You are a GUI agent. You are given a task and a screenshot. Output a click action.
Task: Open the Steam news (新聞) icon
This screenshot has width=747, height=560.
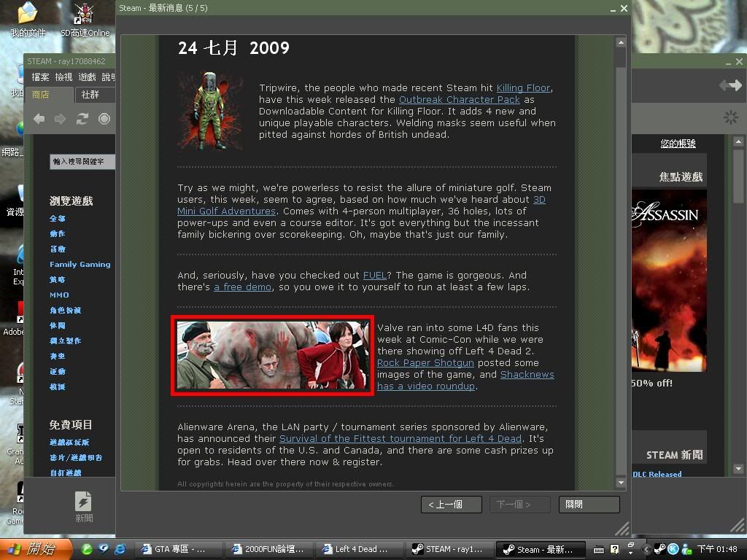[x=84, y=506]
